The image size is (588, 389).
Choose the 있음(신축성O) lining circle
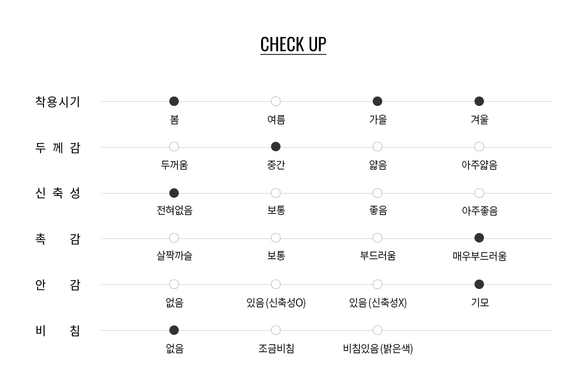(x=276, y=285)
